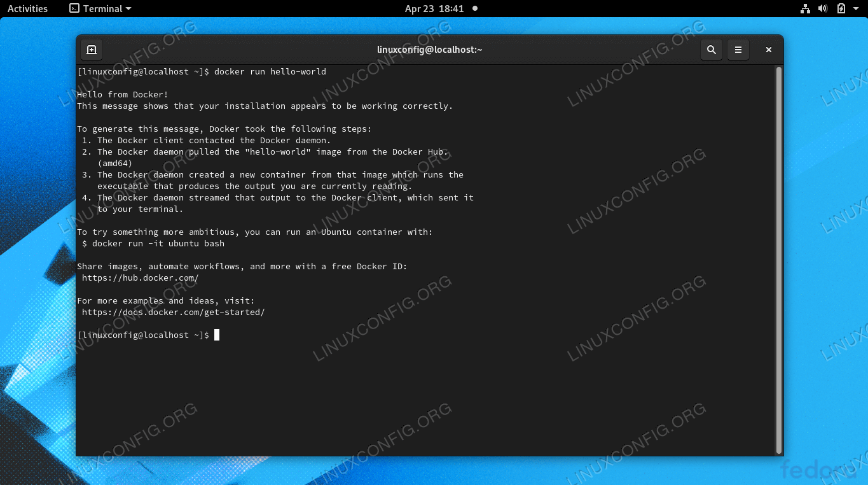The image size is (868, 485).
Task: Click the https://docs.docker.com/get-started/ URL
Action: (173, 313)
